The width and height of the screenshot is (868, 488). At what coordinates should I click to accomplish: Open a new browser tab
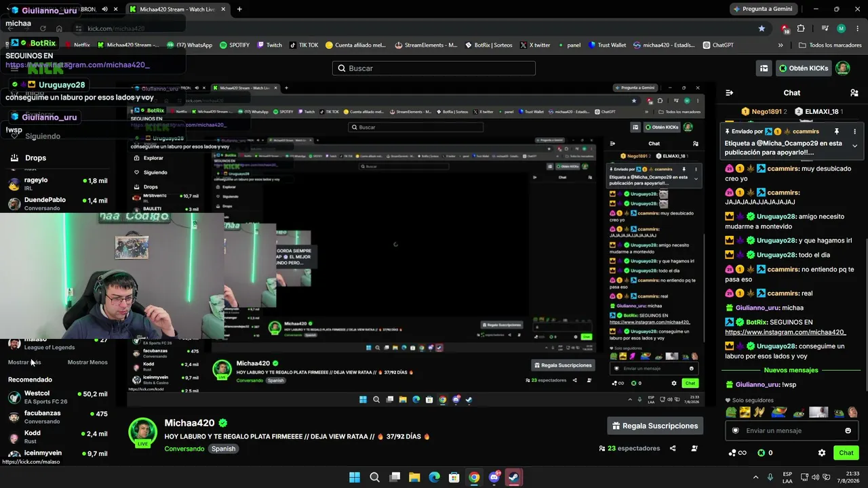239,9
